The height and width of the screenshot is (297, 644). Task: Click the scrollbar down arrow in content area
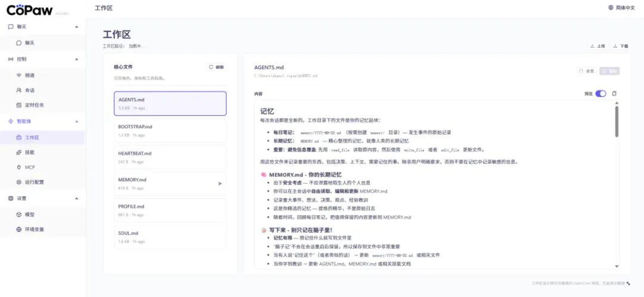(x=617, y=266)
